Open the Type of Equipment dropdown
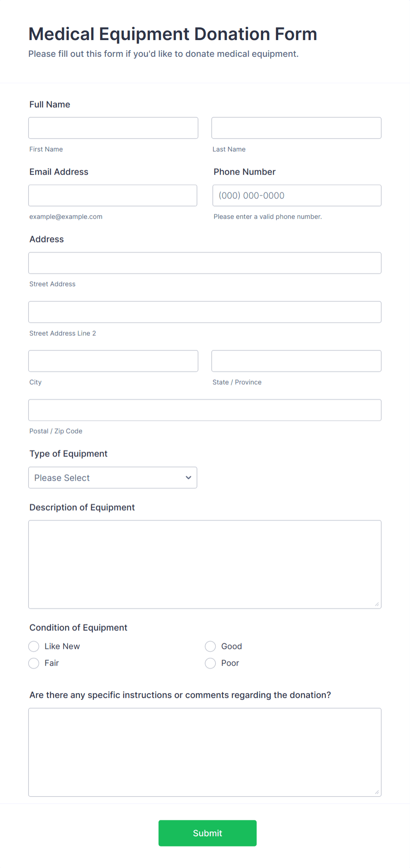 [112, 477]
